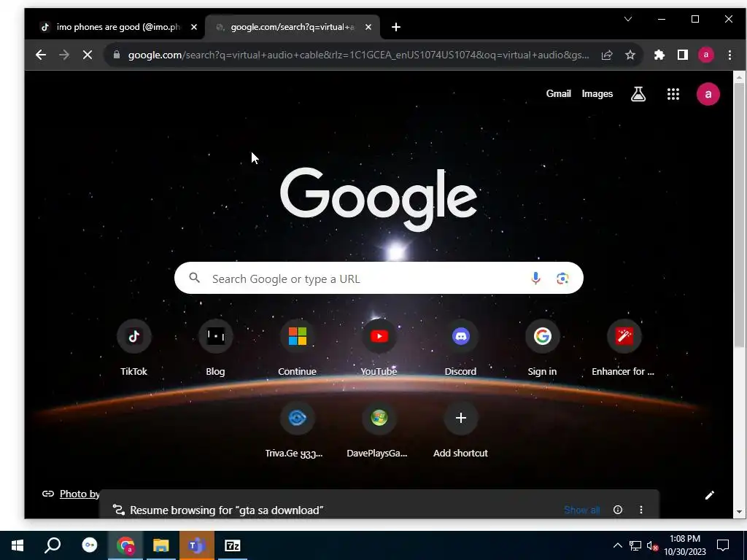This screenshot has height=560, width=747.
Task: Open Microsoft Teams from the taskbar
Action: (x=196, y=545)
